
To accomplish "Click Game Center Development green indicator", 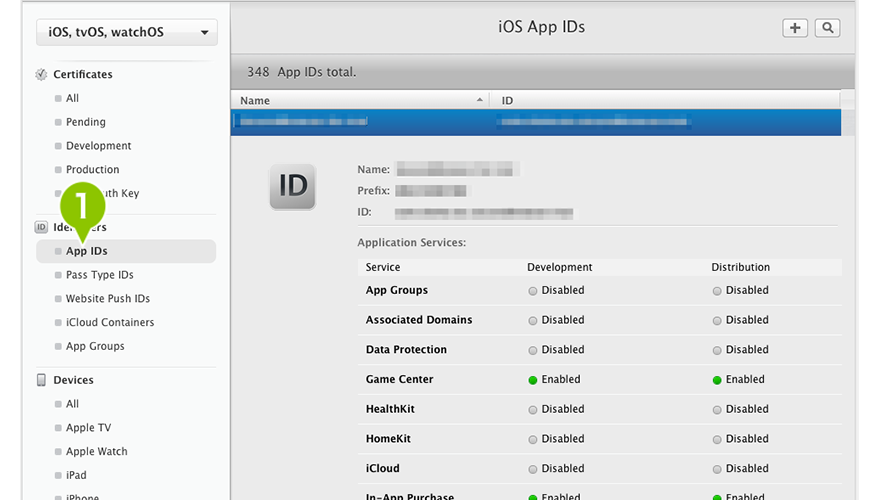I will tap(532, 380).
